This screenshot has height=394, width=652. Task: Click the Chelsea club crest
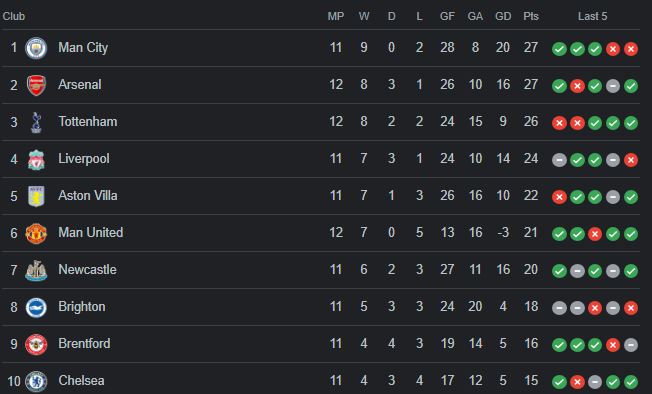36,381
